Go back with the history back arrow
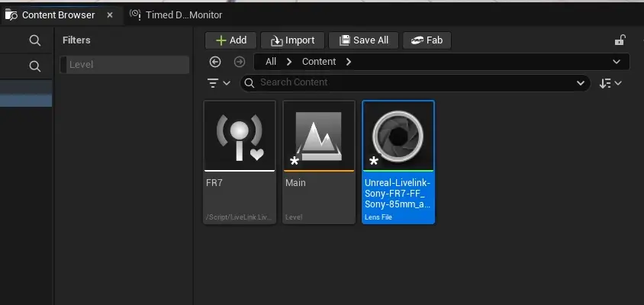 (x=215, y=62)
